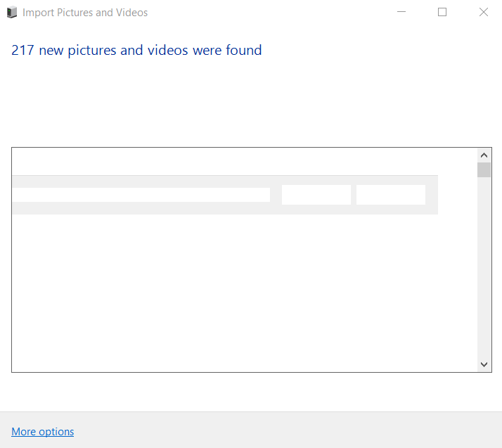The height and width of the screenshot is (448, 502).
Task: Minimize the Import Pictures and Videos window
Action: coord(401,12)
